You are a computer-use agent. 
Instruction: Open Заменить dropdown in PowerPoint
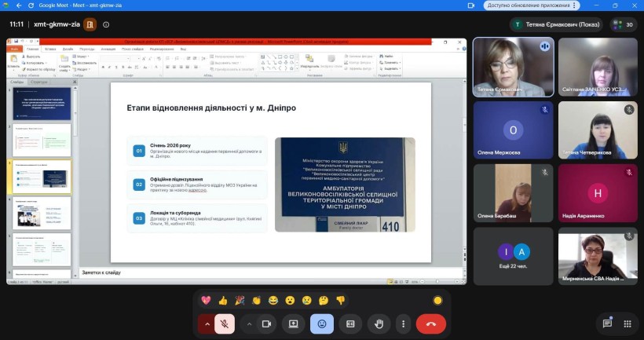click(390, 62)
